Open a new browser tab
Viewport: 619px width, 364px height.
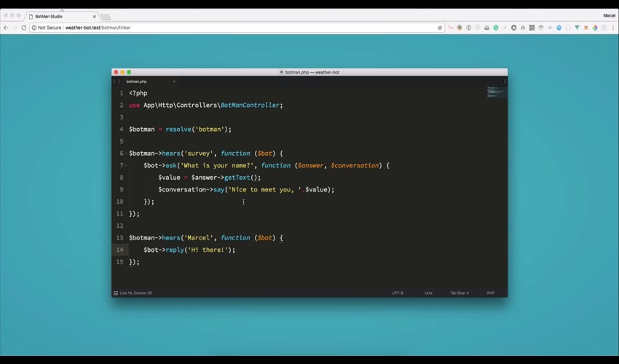pyautogui.click(x=106, y=17)
